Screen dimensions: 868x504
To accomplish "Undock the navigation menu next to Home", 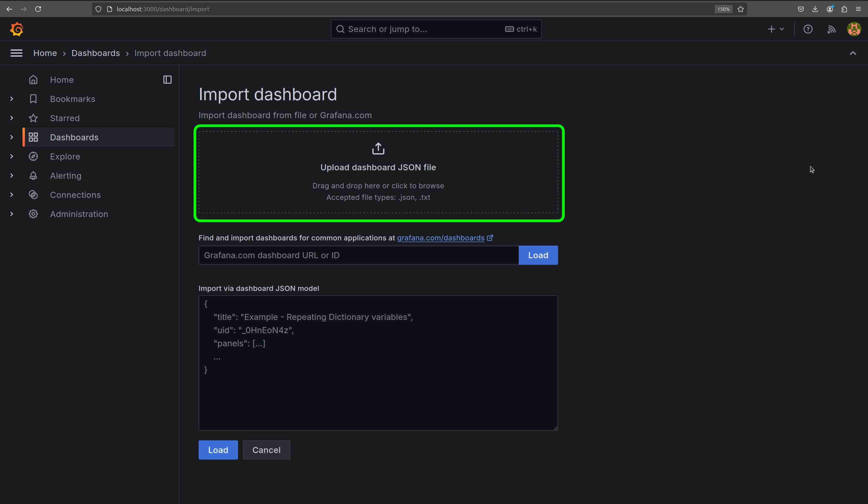I will (167, 80).
